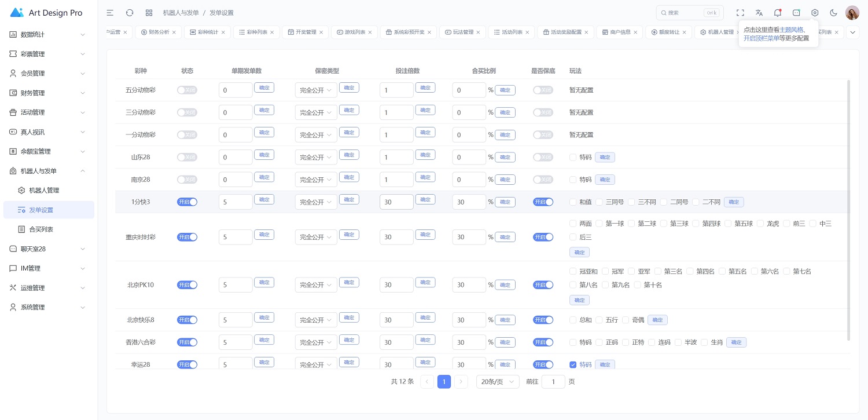
Task: Switch to the 玩法管理 tab
Action: coord(462,32)
